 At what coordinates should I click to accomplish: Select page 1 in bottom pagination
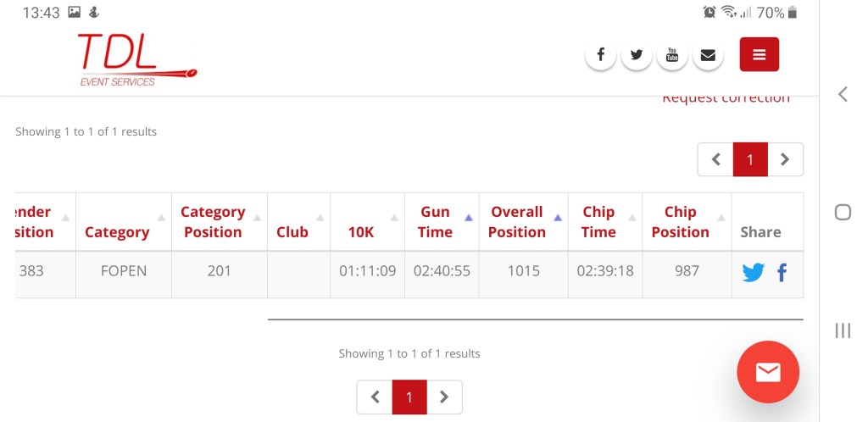409,397
